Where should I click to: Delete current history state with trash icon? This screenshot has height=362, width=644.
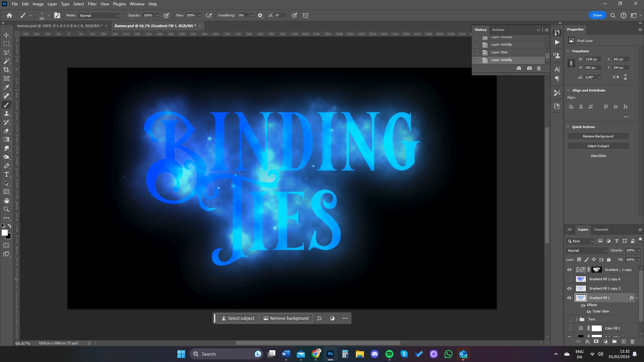coord(539,68)
